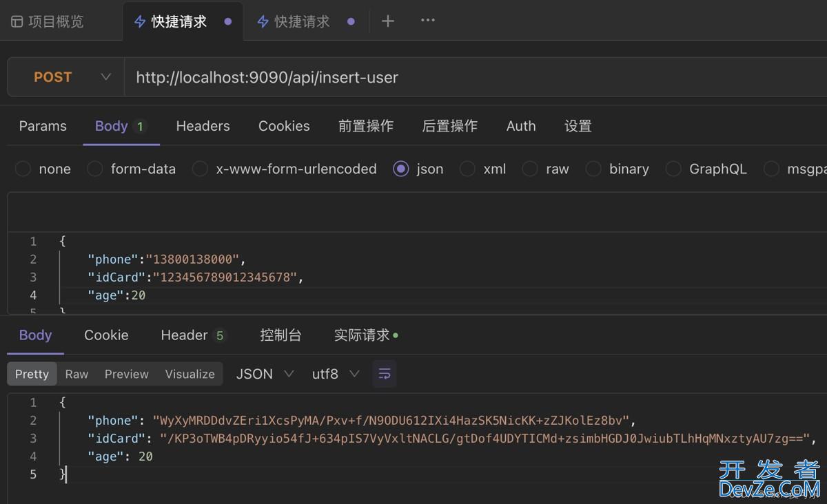Select the form-data body type
The height and width of the screenshot is (504, 827).
(x=96, y=169)
